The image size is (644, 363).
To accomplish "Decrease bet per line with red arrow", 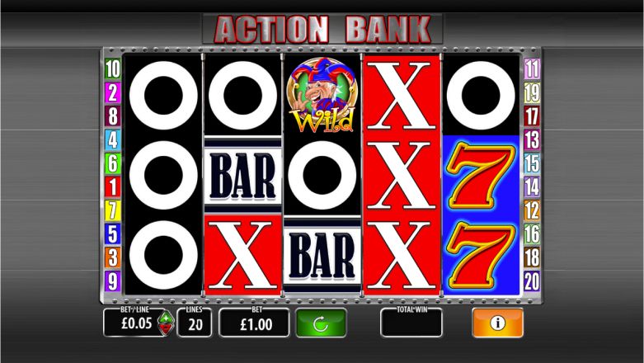I will (166, 328).
